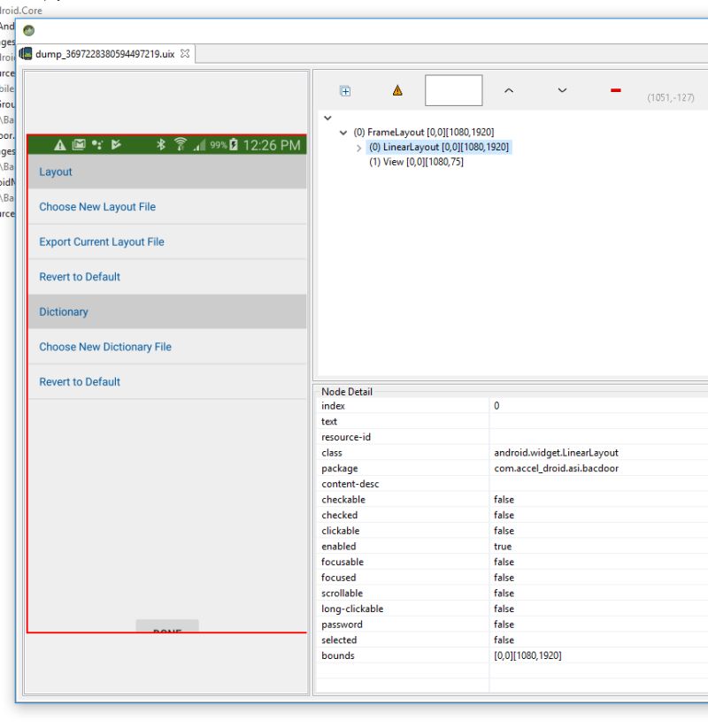Image resolution: width=708 pixels, height=728 pixels.
Task: Click the Node Detail header
Action: point(347,391)
